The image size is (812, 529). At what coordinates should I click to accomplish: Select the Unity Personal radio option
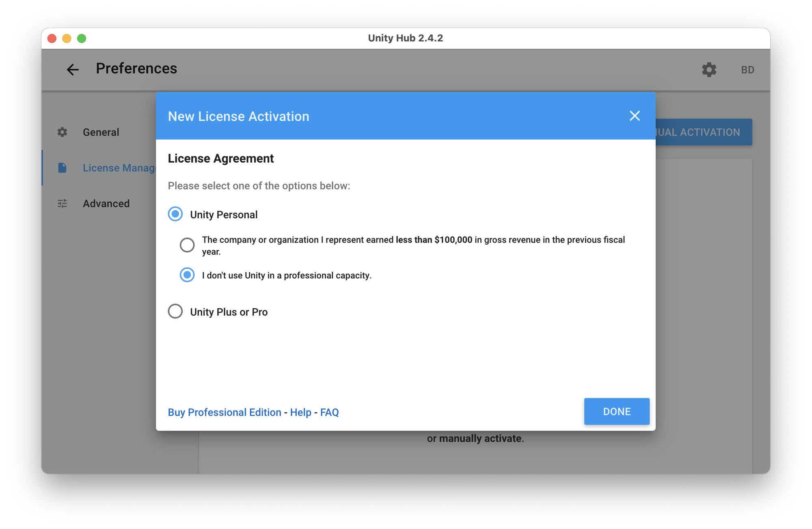pos(175,214)
